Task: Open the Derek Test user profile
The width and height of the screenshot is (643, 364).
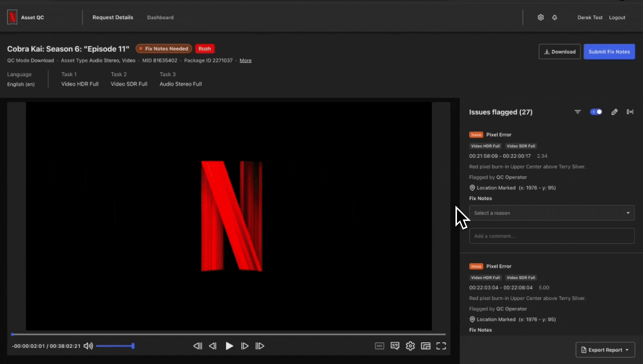Action: tap(590, 17)
